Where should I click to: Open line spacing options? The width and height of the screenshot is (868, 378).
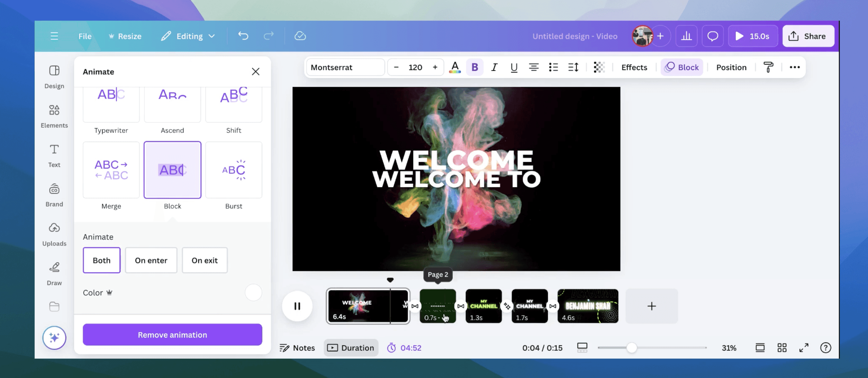[x=573, y=67]
